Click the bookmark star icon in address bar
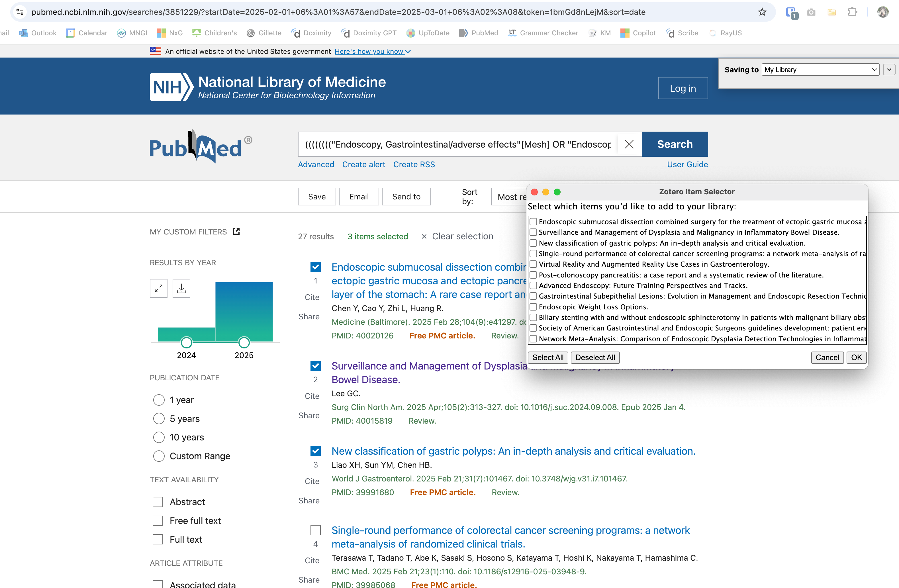Screen dimensions: 899x588 pyautogui.click(x=762, y=12)
